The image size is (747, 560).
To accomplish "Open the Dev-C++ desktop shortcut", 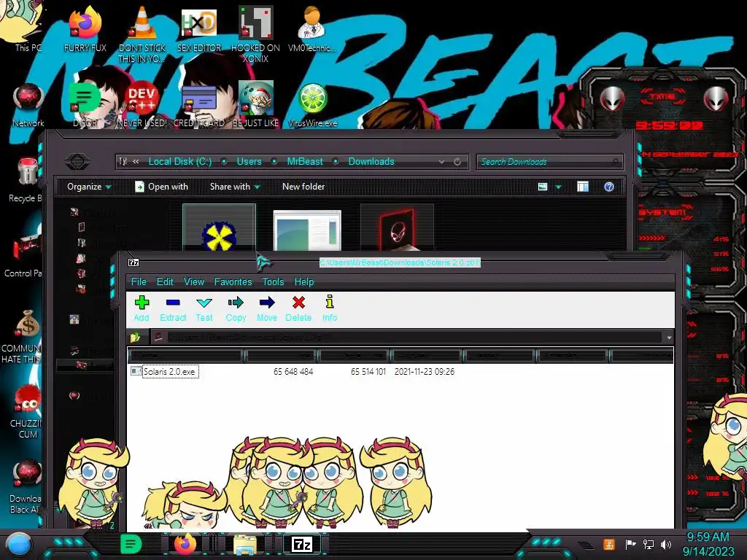I will tap(142, 105).
